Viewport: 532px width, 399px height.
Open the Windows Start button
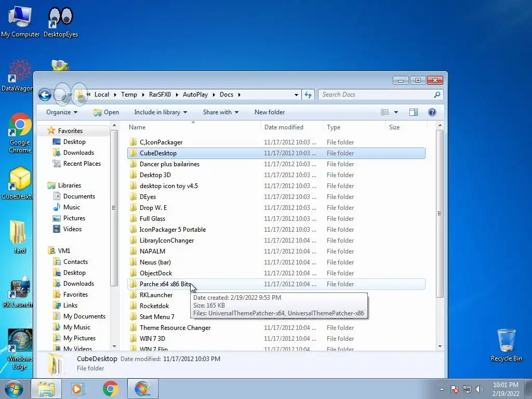14,389
